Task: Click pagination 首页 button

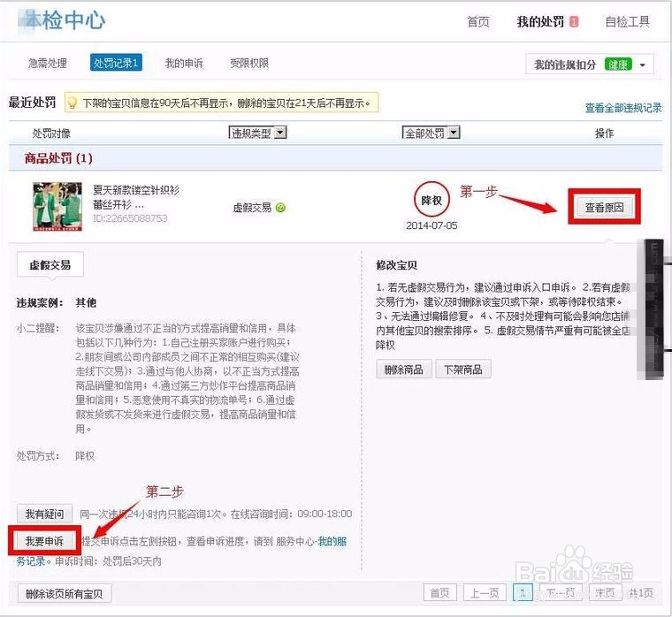Action: coord(439,593)
